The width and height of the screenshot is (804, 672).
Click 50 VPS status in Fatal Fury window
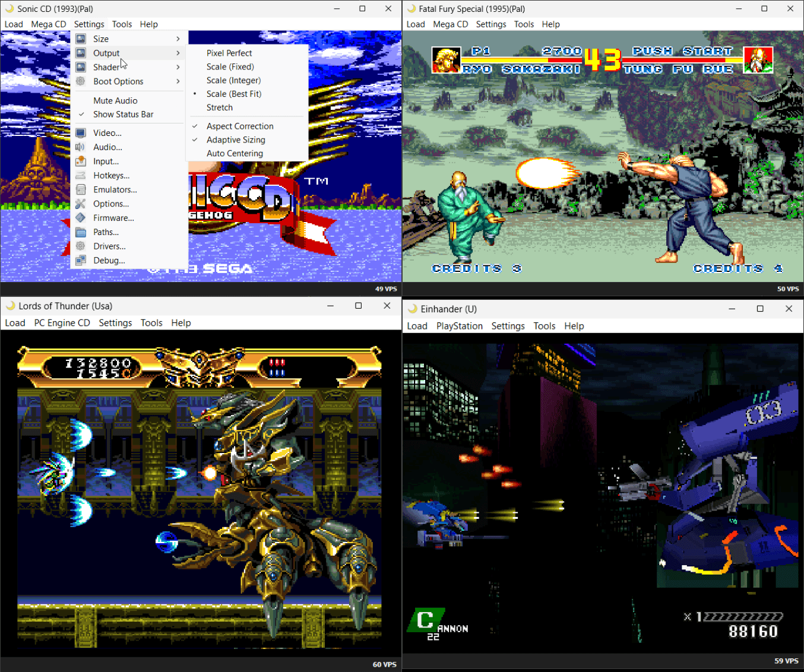[788, 289]
